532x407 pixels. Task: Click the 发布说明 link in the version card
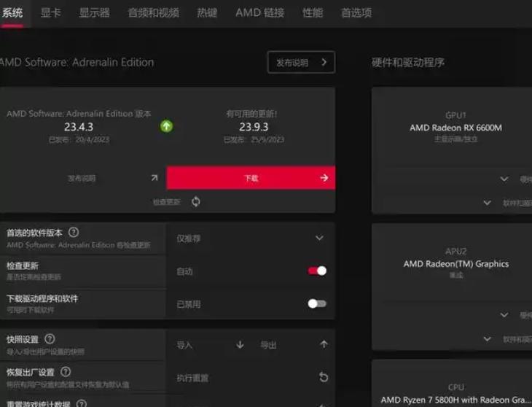[82, 178]
